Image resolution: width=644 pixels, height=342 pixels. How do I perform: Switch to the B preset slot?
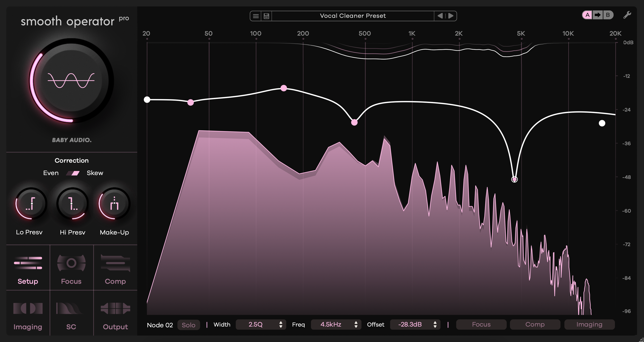pyautogui.click(x=608, y=15)
